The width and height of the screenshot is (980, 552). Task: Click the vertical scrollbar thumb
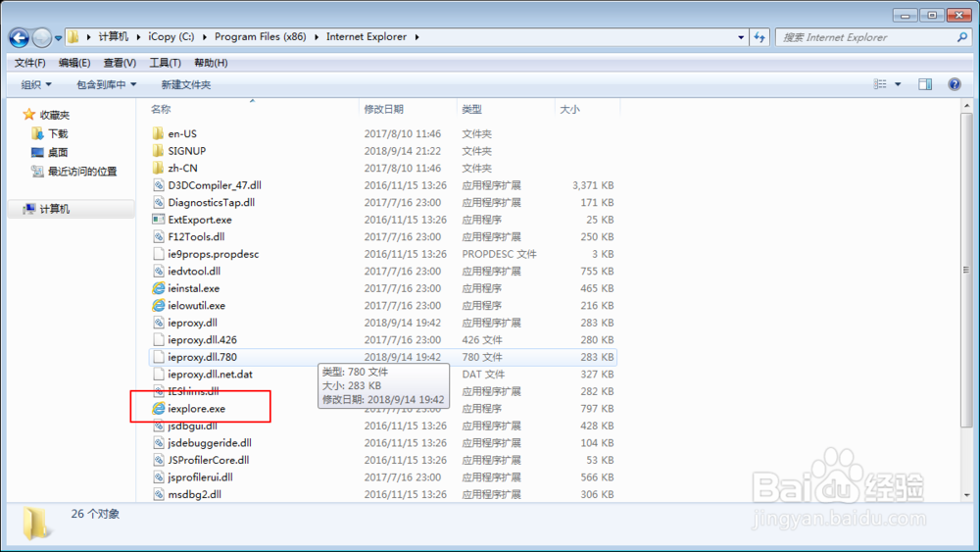point(966,270)
